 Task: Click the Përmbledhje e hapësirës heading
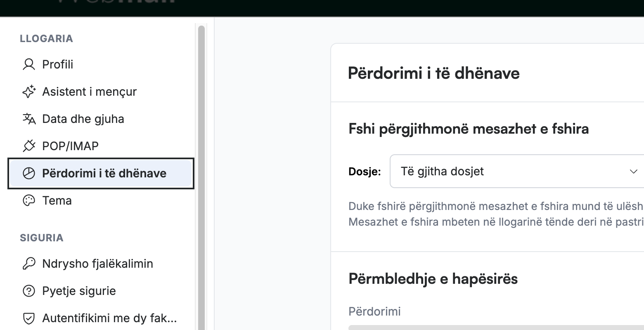click(x=433, y=279)
